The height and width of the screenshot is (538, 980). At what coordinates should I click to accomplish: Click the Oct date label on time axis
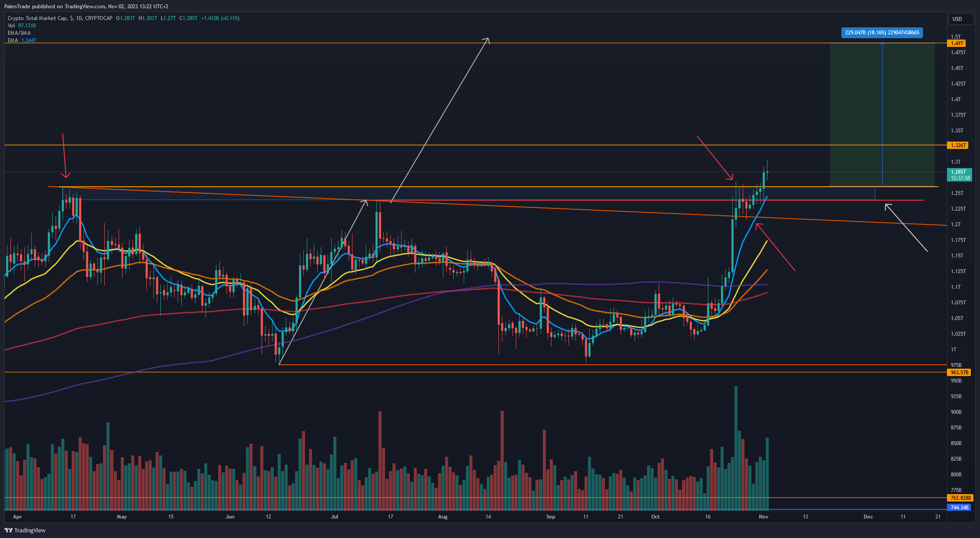[655, 517]
